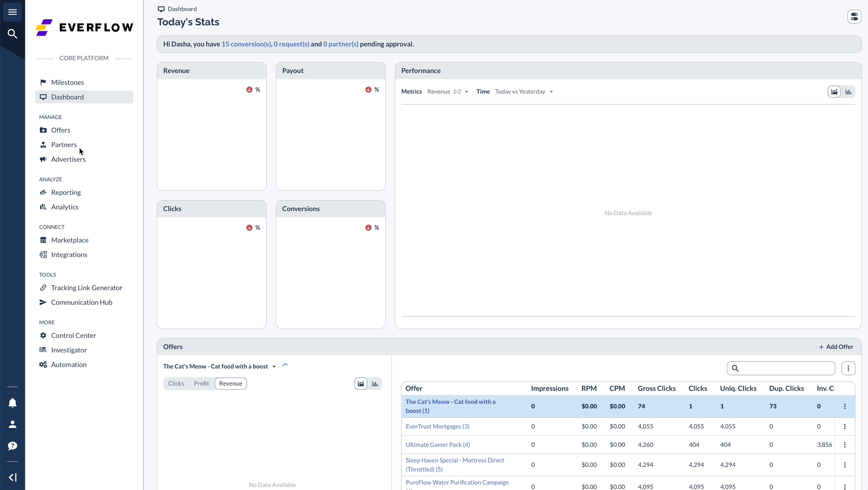The width and height of the screenshot is (868, 490).
Task: Expand the Time Today vs Yesterday dropdown
Action: click(x=524, y=91)
